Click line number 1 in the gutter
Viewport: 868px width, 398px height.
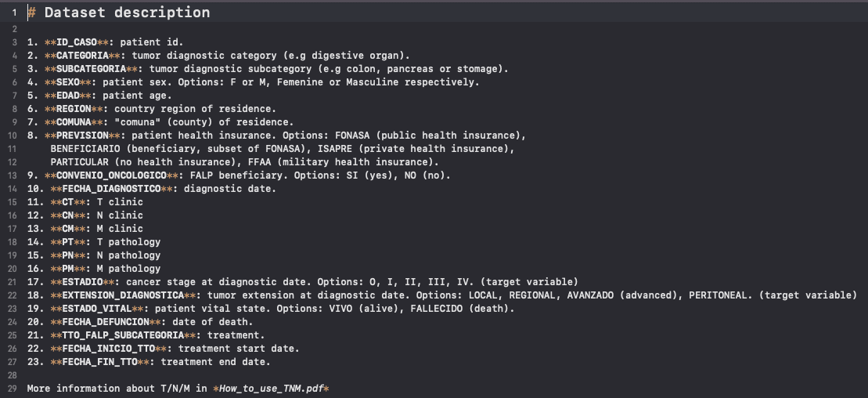pyautogui.click(x=15, y=13)
